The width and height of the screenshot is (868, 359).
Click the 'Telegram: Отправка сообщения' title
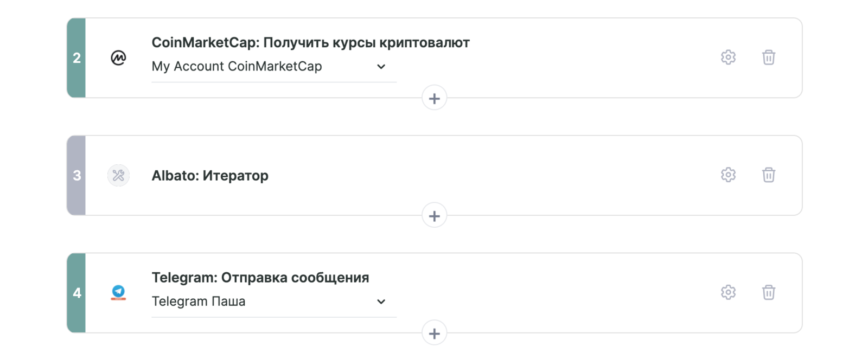click(260, 278)
